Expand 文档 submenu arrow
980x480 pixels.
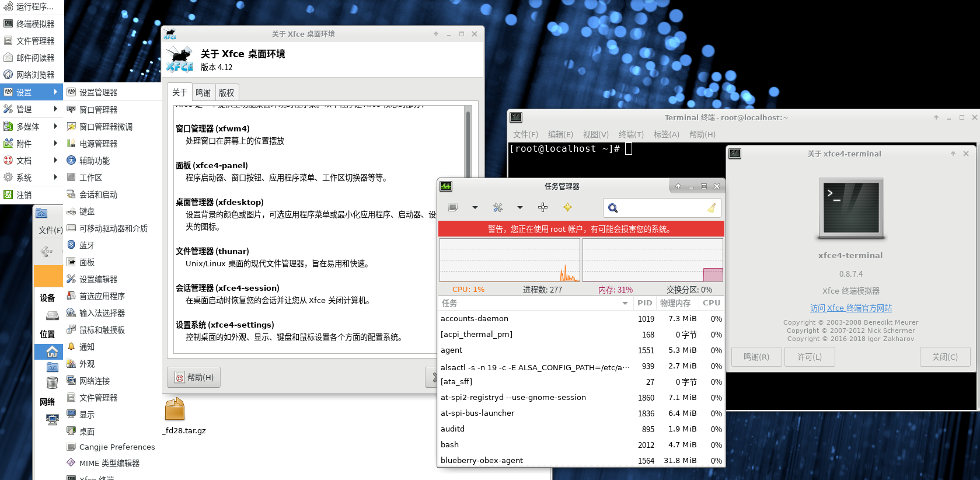[x=55, y=160]
